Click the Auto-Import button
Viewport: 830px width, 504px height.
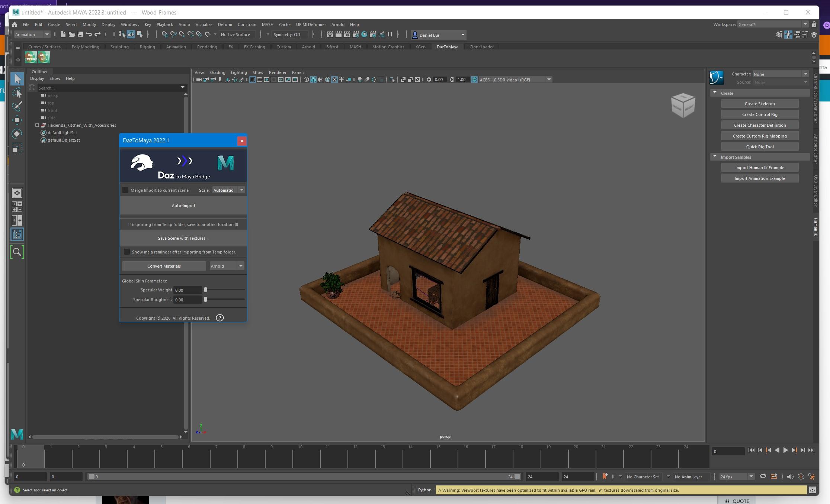point(183,205)
